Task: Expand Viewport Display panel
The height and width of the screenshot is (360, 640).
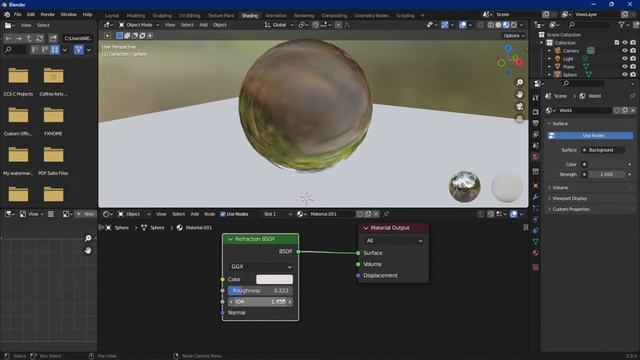Action: [569, 198]
